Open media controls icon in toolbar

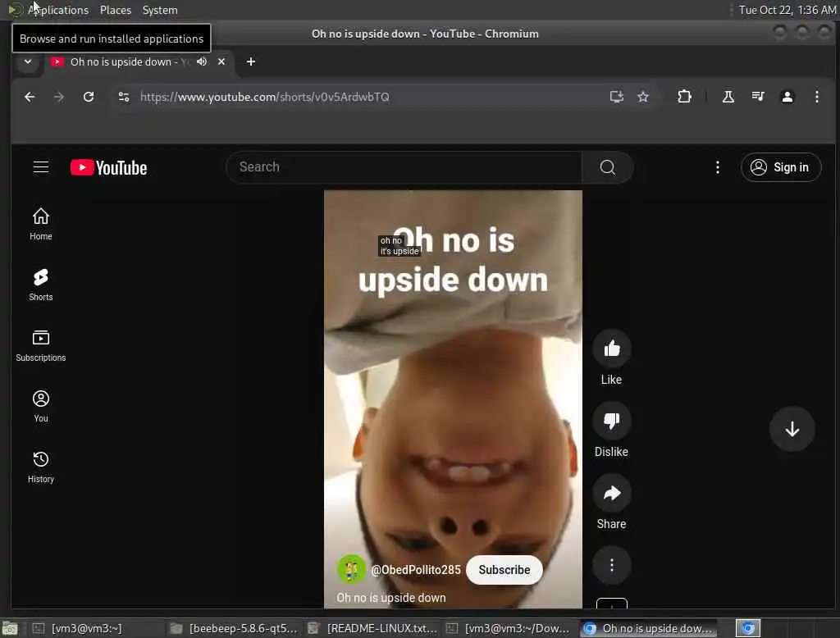(x=757, y=97)
